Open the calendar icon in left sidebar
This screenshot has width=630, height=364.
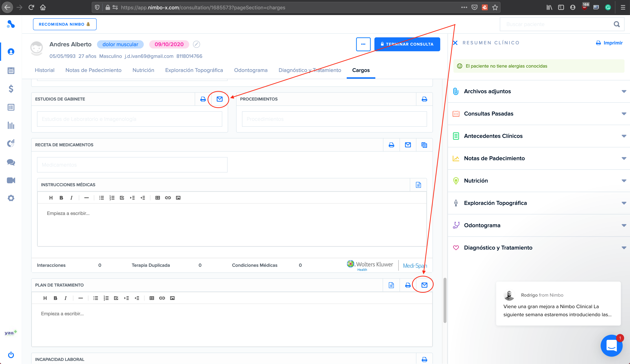[11, 71]
